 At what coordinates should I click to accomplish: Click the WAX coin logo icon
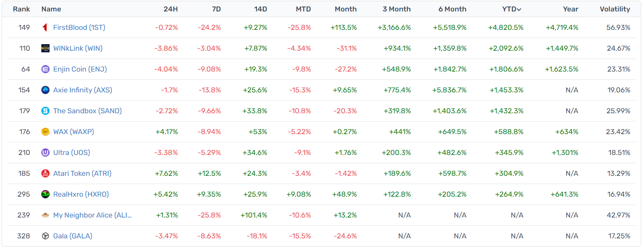(x=45, y=132)
